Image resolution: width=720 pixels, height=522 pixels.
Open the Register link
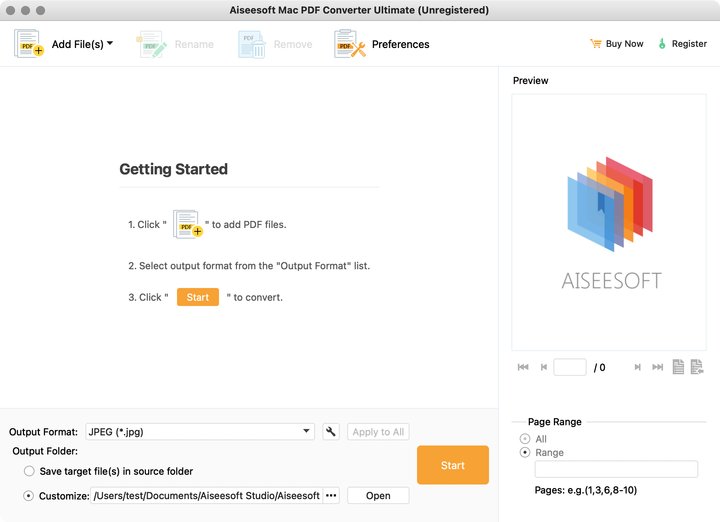click(689, 44)
